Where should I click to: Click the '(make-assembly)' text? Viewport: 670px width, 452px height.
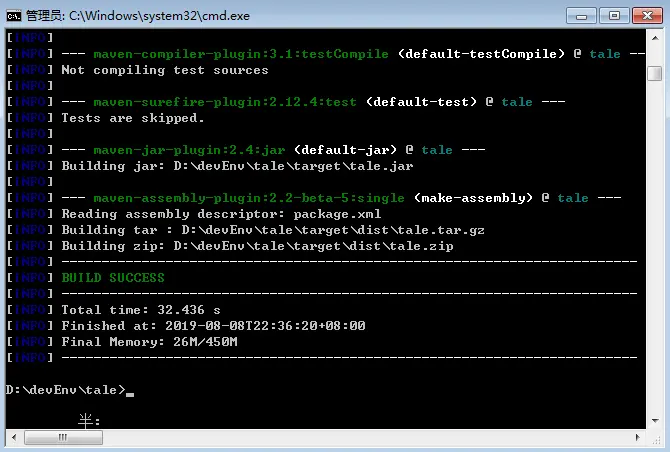click(473, 198)
